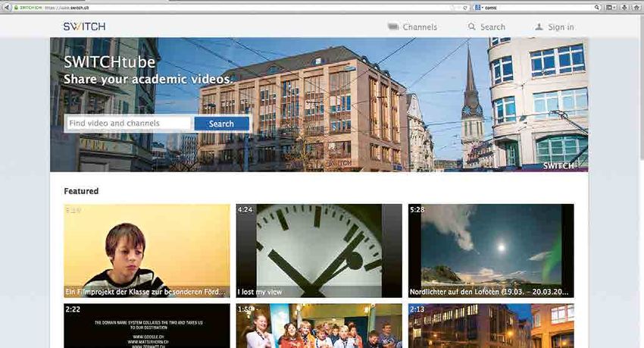Open the 'Ein Filmprojekt der Klasse' video thumbnail
The image size is (644, 348).
coord(147,251)
